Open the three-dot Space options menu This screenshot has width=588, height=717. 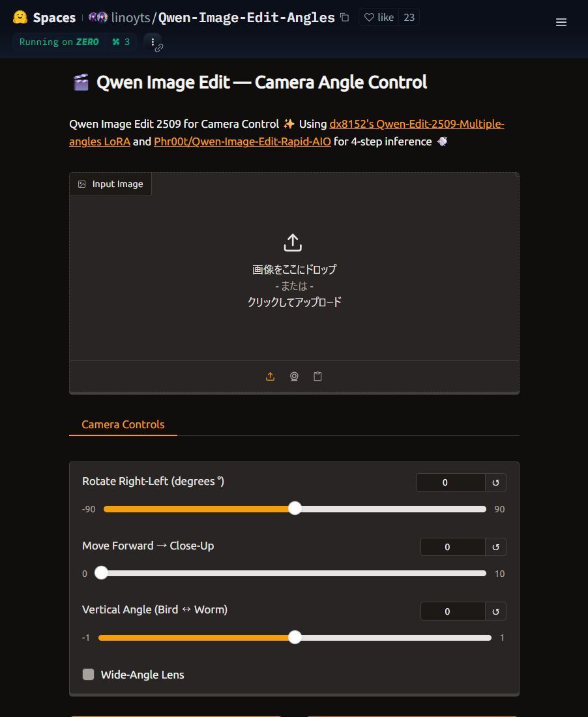(x=153, y=42)
